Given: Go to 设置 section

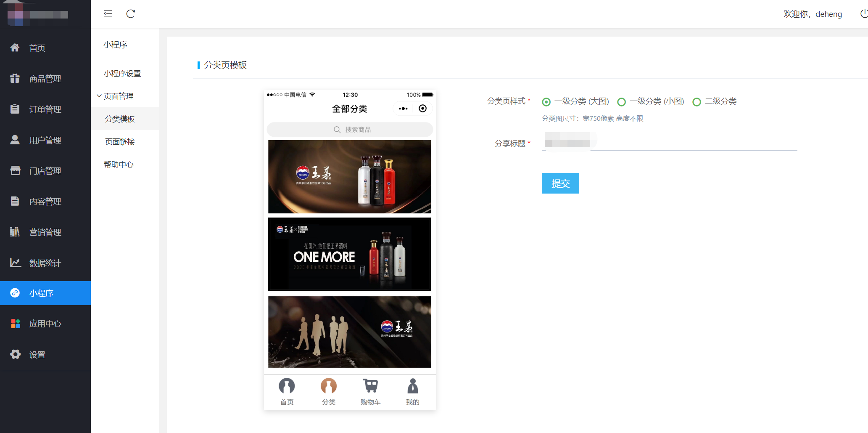Looking at the screenshot, I should point(45,354).
